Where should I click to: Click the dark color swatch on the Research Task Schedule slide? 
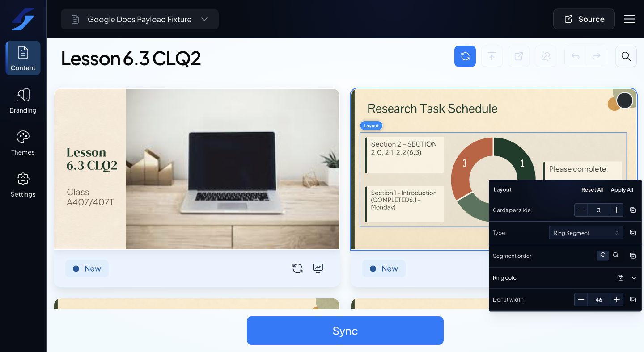(625, 101)
